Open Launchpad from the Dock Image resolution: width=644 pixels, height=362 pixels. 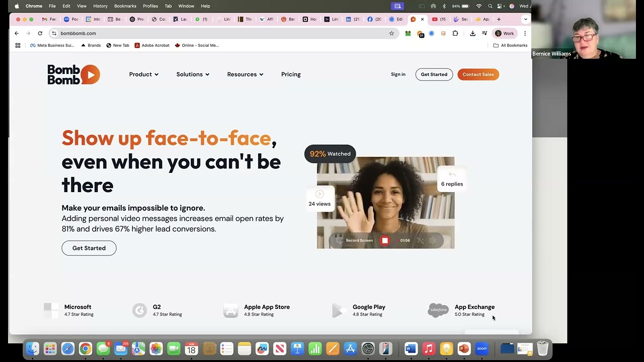pos(50,348)
